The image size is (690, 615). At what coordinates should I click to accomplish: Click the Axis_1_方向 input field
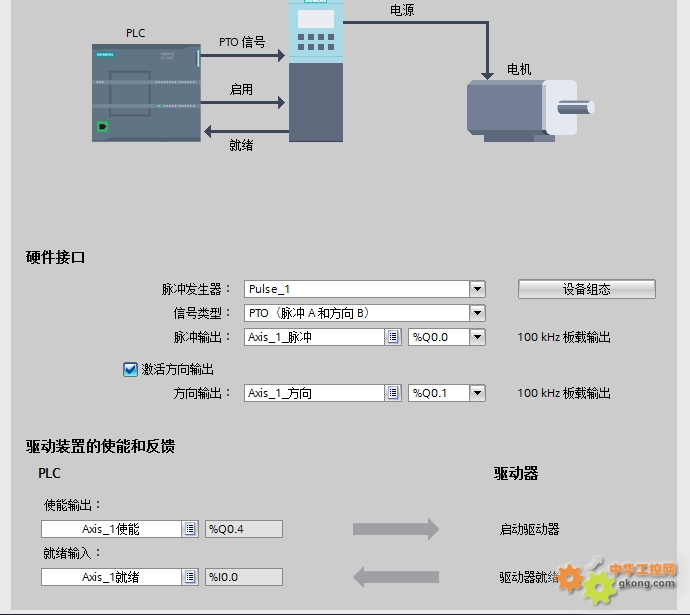click(315, 393)
